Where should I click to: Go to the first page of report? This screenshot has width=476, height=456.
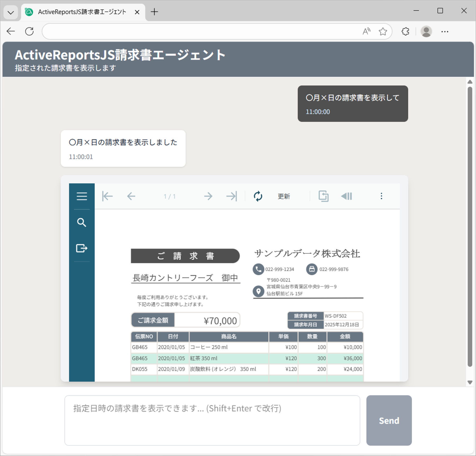107,196
